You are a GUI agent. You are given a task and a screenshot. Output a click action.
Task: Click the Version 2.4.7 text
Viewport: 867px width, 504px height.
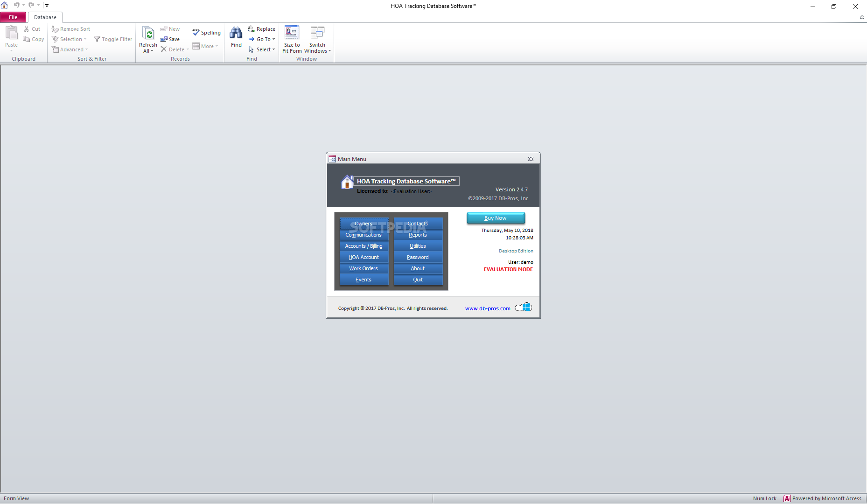coord(511,189)
